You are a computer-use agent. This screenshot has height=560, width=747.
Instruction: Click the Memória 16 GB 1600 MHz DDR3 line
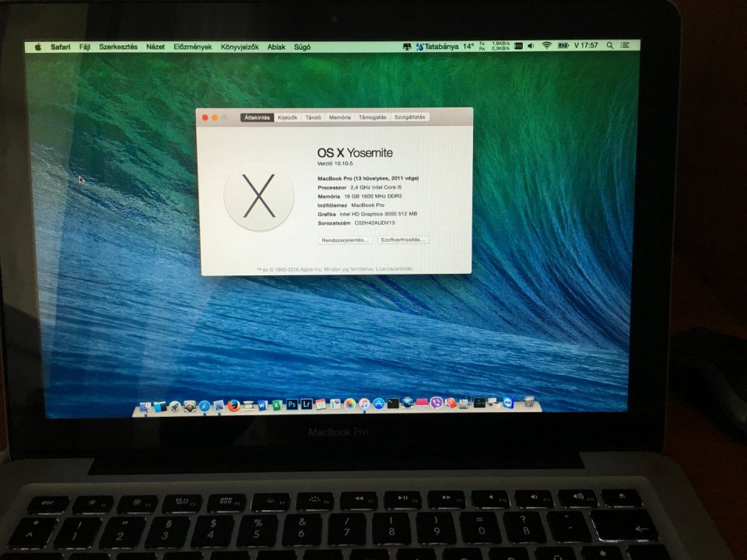(359, 196)
